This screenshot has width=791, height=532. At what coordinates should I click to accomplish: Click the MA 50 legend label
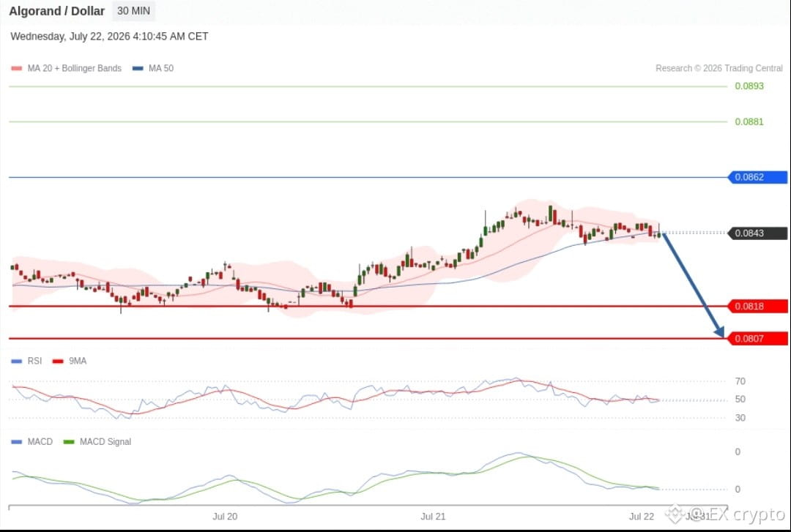161,68
